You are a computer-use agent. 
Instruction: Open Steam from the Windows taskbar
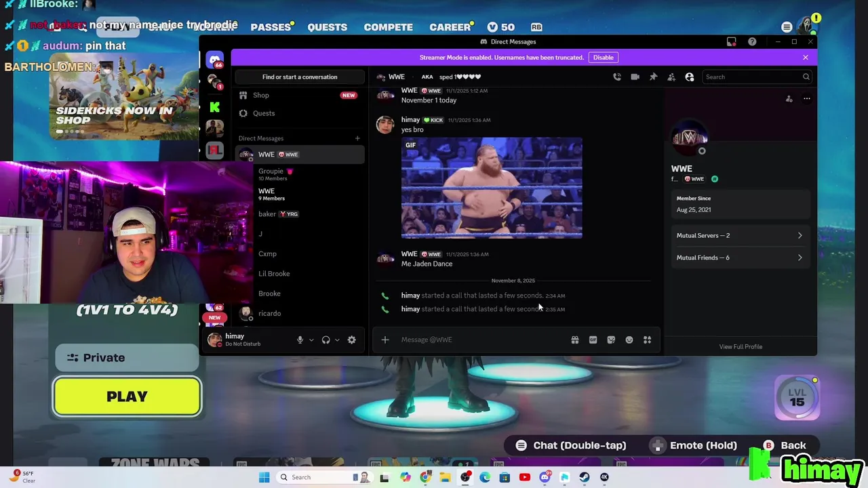585,477
